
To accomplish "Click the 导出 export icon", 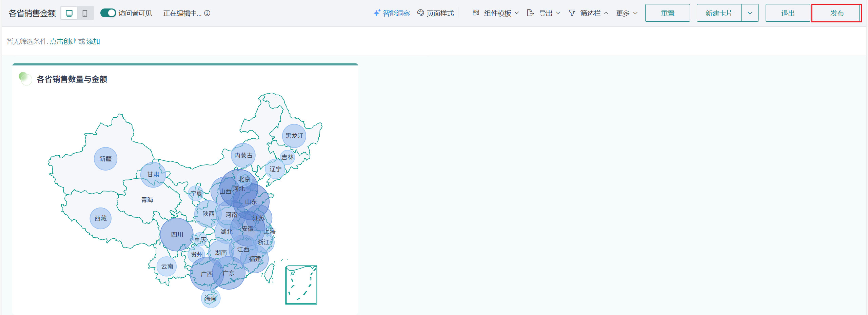I will click(x=530, y=13).
